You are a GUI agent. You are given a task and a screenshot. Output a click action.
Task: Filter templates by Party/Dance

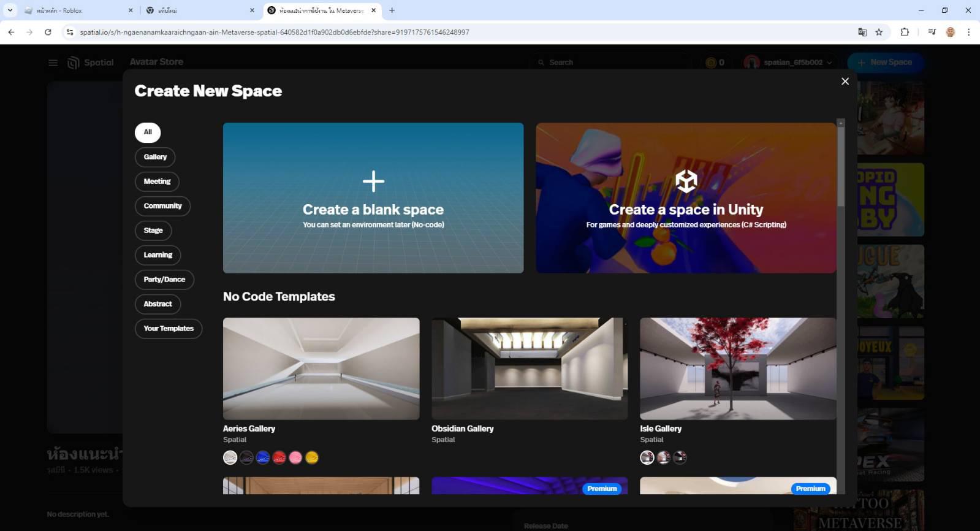[164, 280]
